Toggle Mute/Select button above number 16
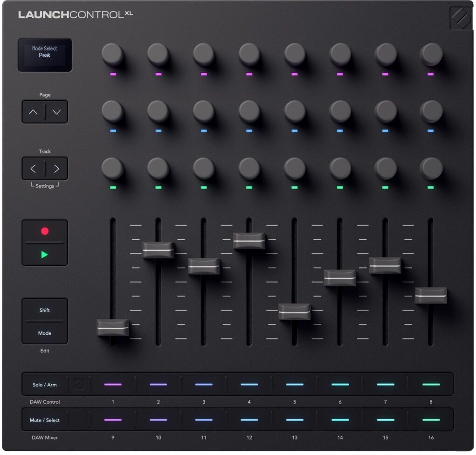 [x=431, y=420]
